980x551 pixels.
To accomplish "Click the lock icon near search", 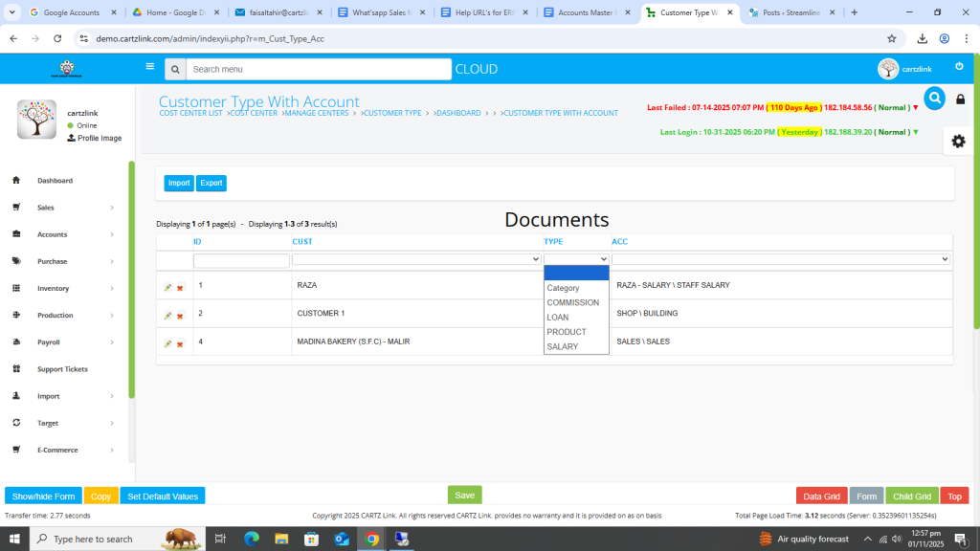I will (961, 99).
